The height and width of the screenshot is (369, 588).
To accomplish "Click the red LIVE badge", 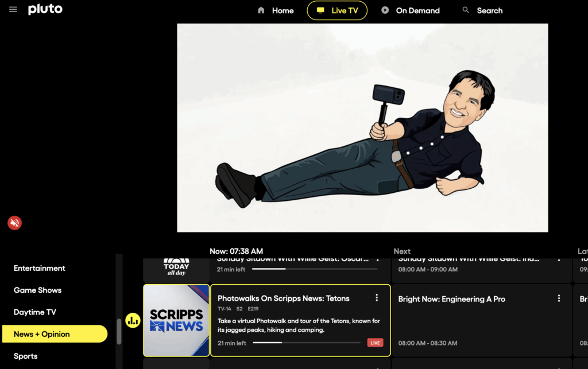I will (375, 343).
